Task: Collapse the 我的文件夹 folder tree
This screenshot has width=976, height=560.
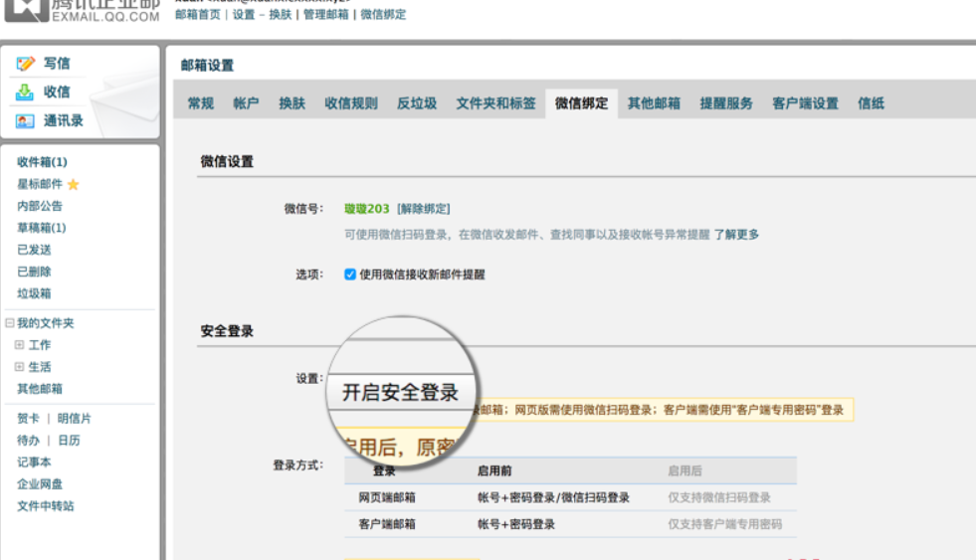Action: click(9, 323)
